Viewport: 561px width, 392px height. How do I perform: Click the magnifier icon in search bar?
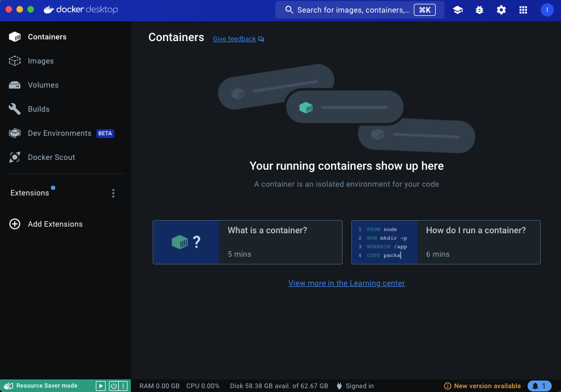pyautogui.click(x=289, y=10)
